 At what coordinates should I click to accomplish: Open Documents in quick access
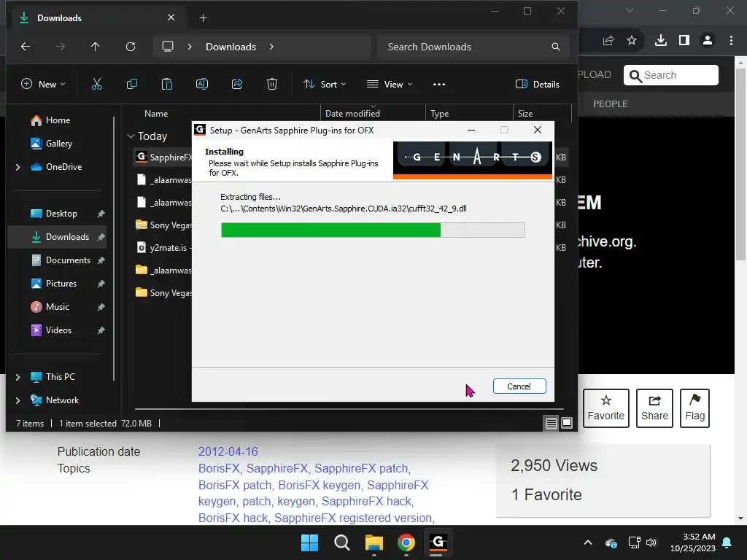(61, 260)
